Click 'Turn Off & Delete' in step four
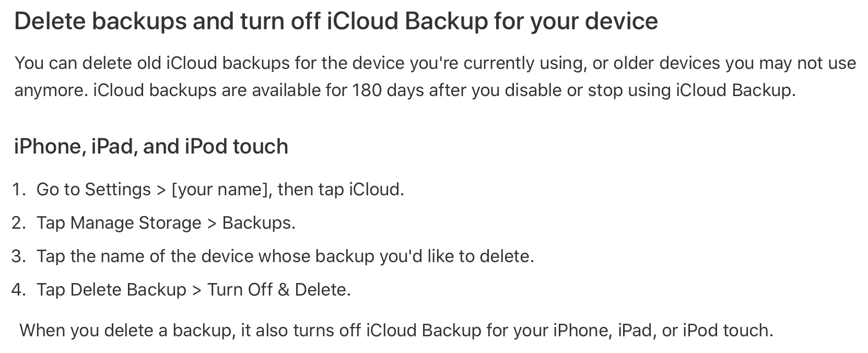This screenshot has height=353, width=868. click(x=278, y=290)
